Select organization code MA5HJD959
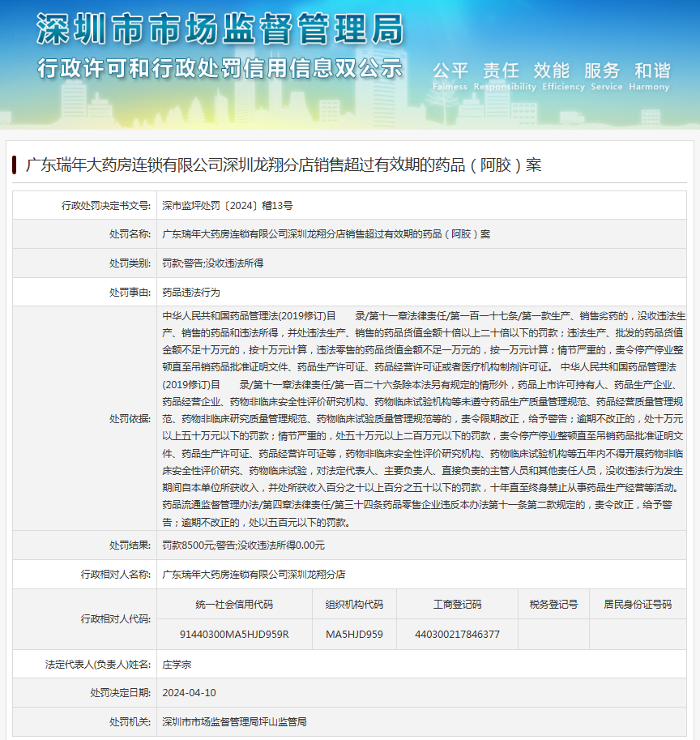Viewport: 700px width, 740px height. [354, 635]
